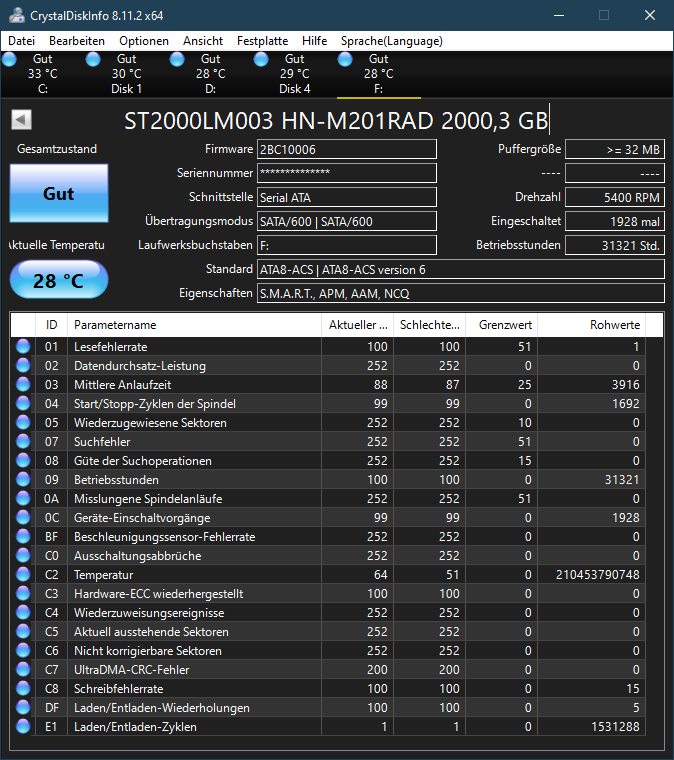Click the status orb of Wiederzugewiesene Sektoren row
The width and height of the screenshot is (674, 760).
[x=23, y=423]
